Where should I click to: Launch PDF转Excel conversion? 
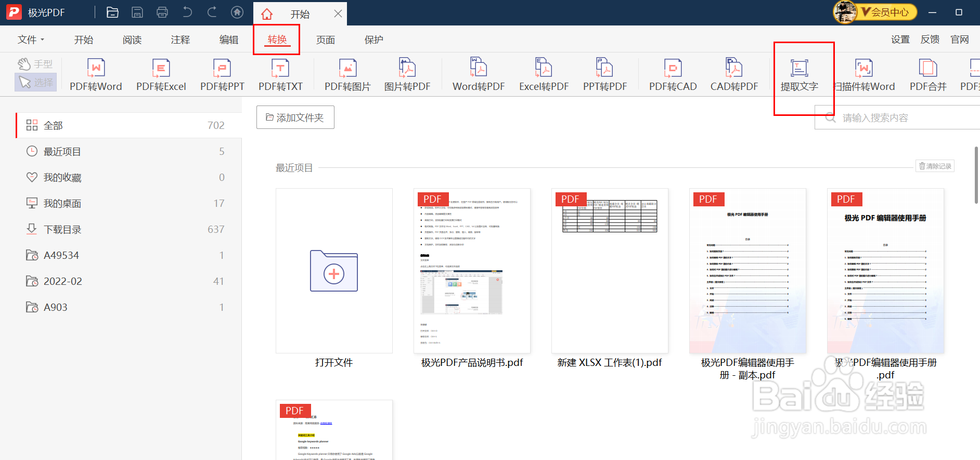(x=161, y=75)
